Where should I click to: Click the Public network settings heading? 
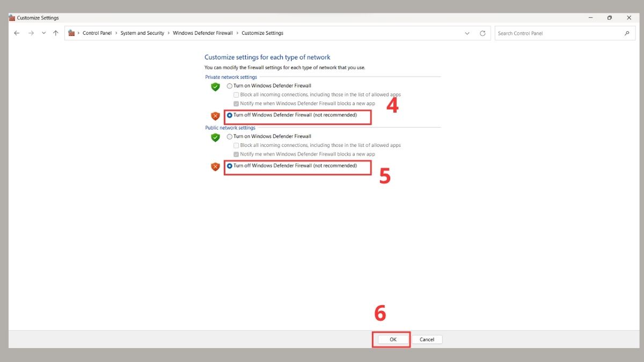(x=230, y=128)
